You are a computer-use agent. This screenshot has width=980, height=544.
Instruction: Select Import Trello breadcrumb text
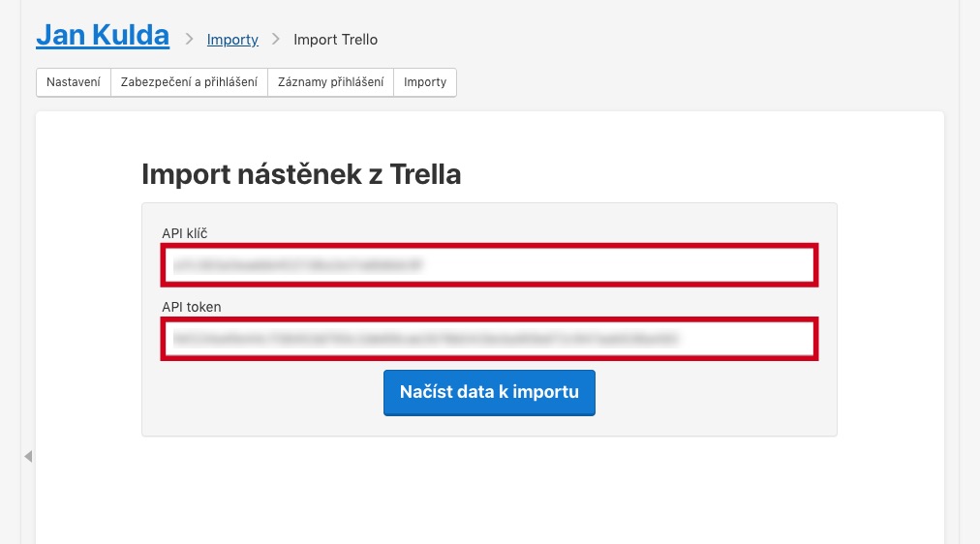click(x=336, y=40)
